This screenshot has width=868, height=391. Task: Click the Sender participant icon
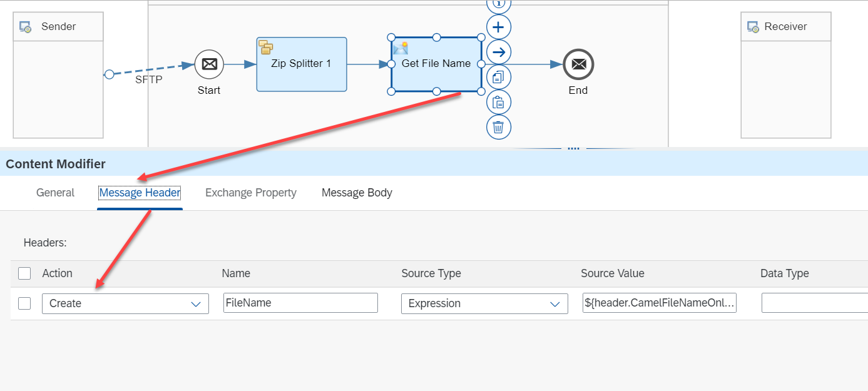(x=26, y=26)
